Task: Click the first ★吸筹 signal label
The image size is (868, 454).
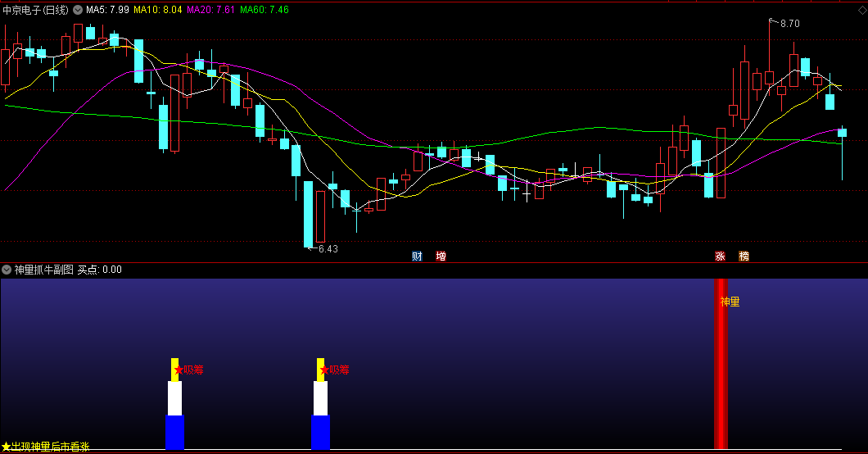Action: coord(189,370)
